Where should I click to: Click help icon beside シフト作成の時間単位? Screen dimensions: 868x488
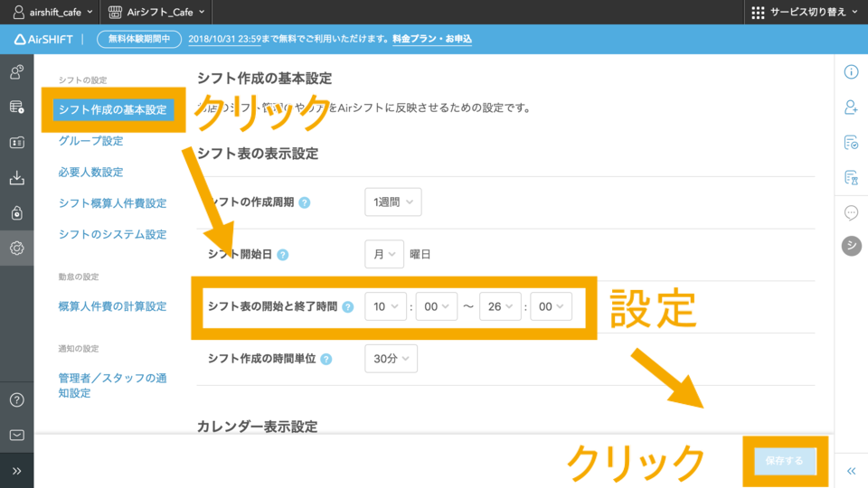[x=326, y=359]
